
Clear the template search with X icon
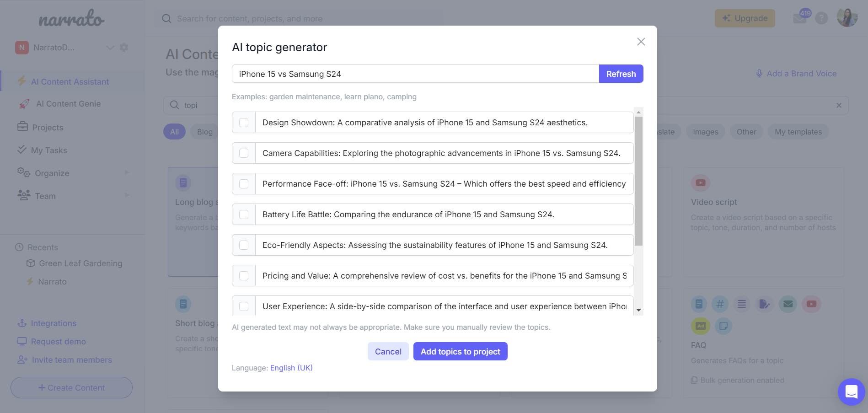[x=839, y=105]
